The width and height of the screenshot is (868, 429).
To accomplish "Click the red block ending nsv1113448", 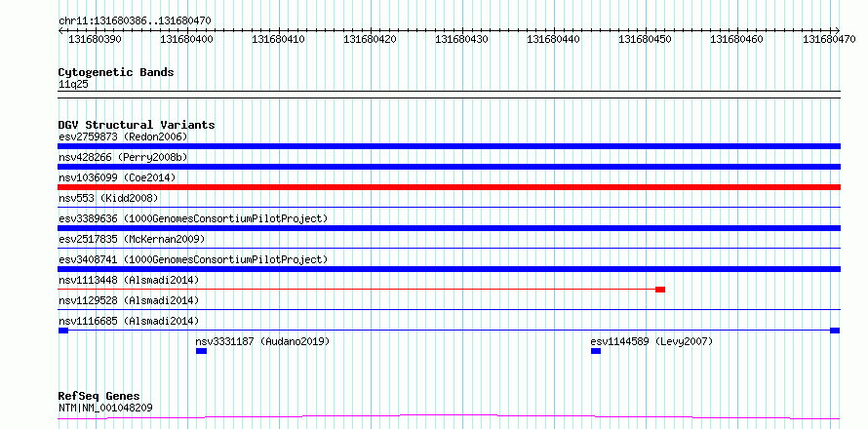I will click(x=660, y=290).
